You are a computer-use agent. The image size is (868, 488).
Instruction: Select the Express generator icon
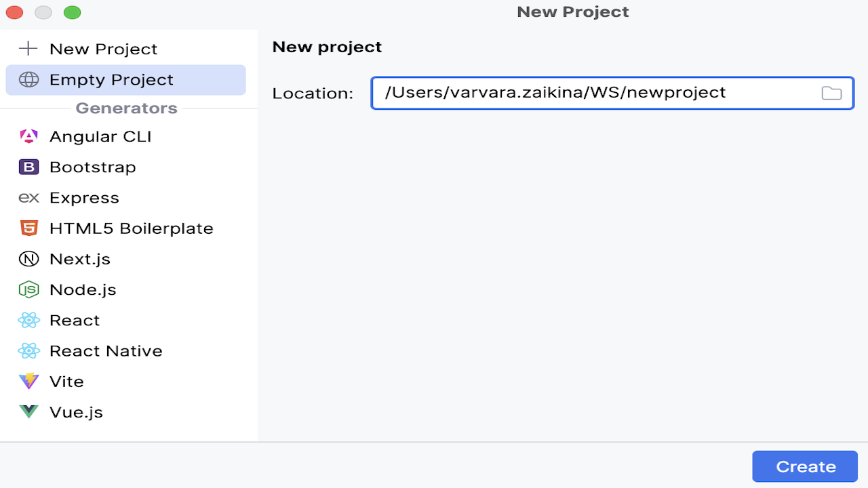(x=28, y=197)
